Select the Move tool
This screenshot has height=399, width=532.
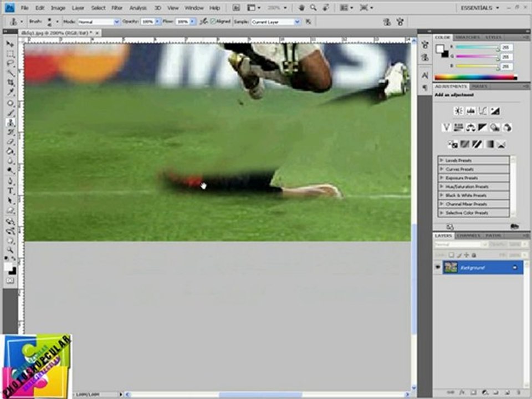click(10, 44)
